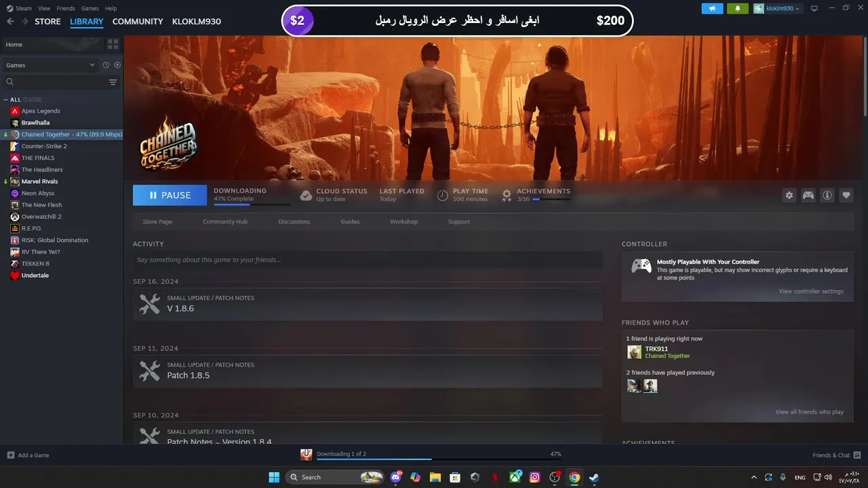Open the KLOKLM930 profile tab
Screen dimensions: 868x488
(197, 22)
